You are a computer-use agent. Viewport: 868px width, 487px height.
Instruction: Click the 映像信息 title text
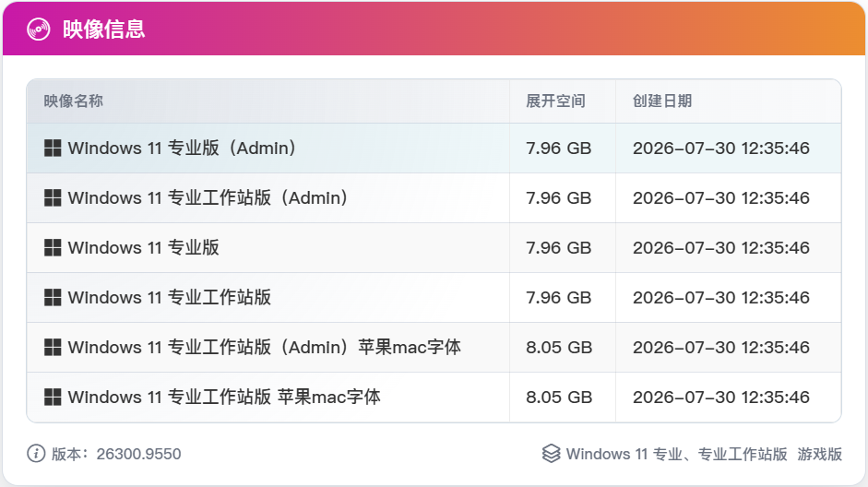click(x=103, y=30)
